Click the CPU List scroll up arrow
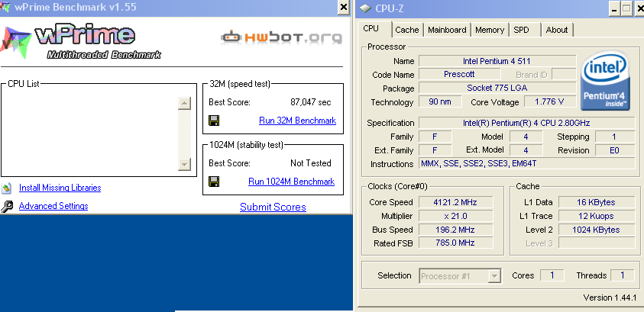The width and height of the screenshot is (644, 312). click(x=184, y=103)
